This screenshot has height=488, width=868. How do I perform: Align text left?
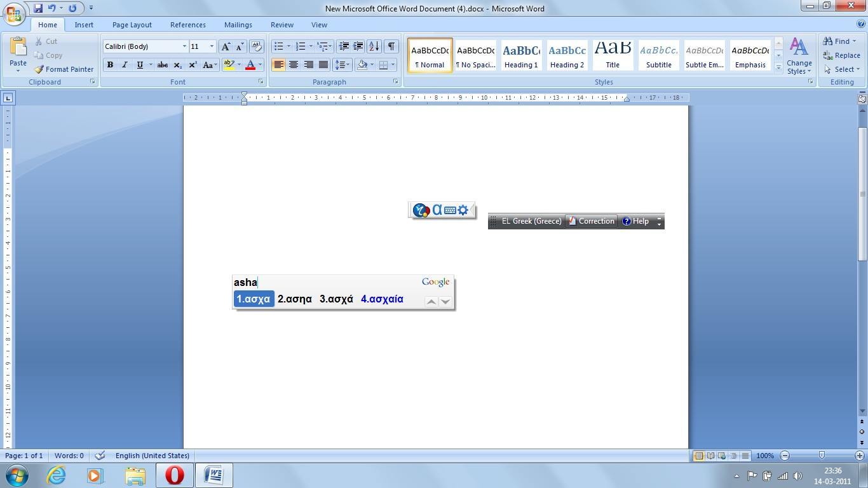pyautogui.click(x=278, y=65)
